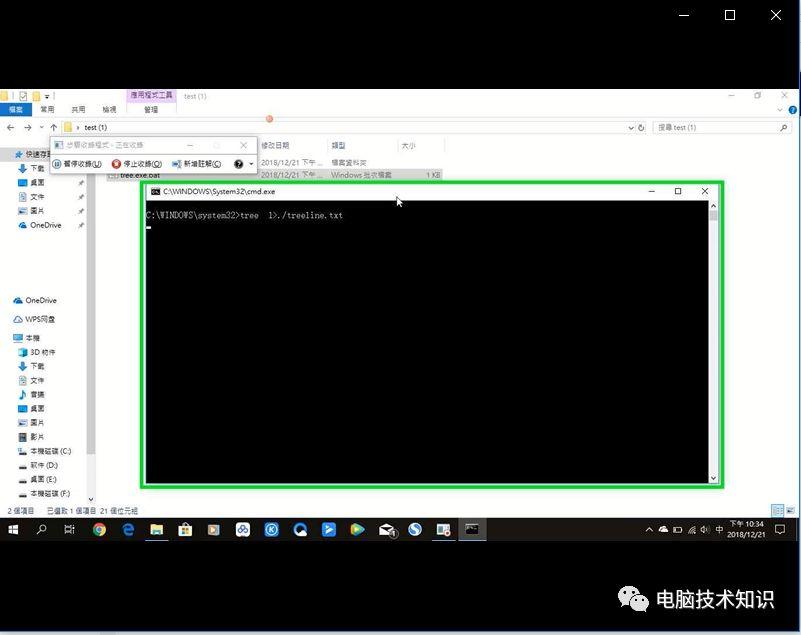Viewport: 801px width, 635px height.
Task: Sort by 修改日期 column
Action: coord(275,146)
